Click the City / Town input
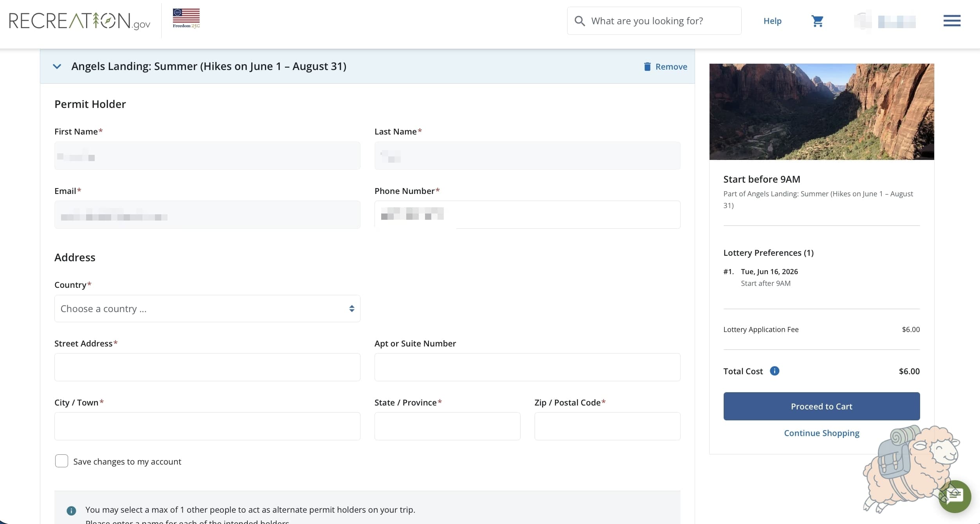Image resolution: width=980 pixels, height=524 pixels. (x=207, y=426)
